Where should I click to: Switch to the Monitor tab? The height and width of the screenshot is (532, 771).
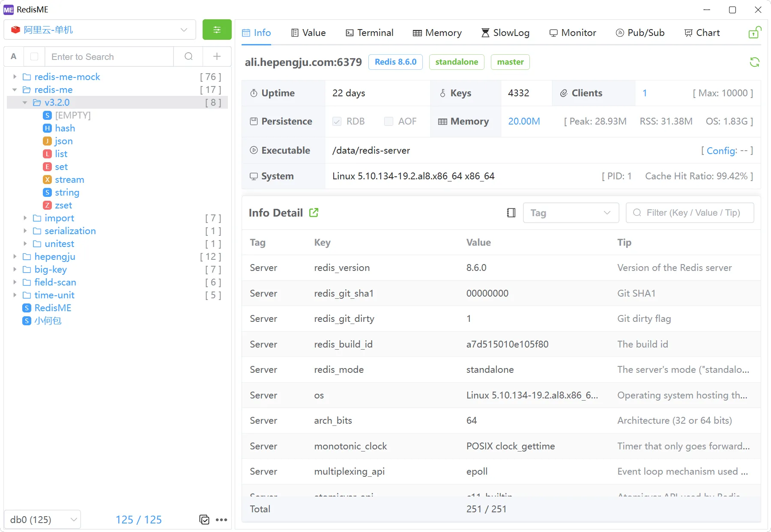pos(573,33)
